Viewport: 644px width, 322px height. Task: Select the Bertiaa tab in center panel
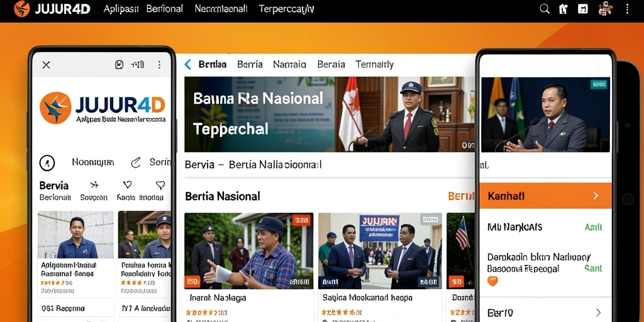pos(213,65)
